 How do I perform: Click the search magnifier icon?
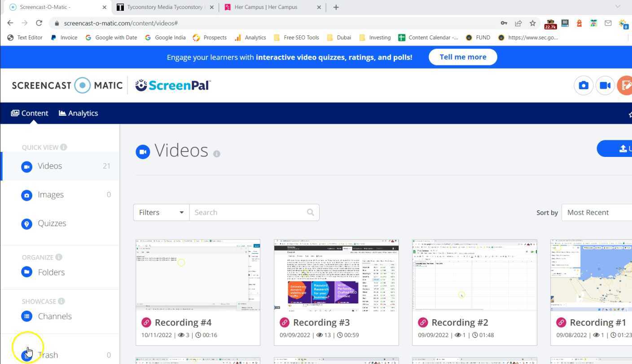pos(310,212)
